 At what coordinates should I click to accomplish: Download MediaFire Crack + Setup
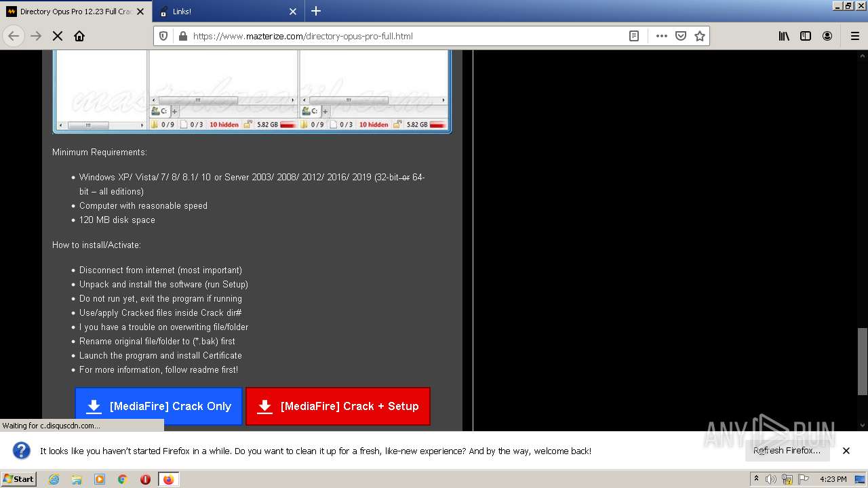pos(338,406)
